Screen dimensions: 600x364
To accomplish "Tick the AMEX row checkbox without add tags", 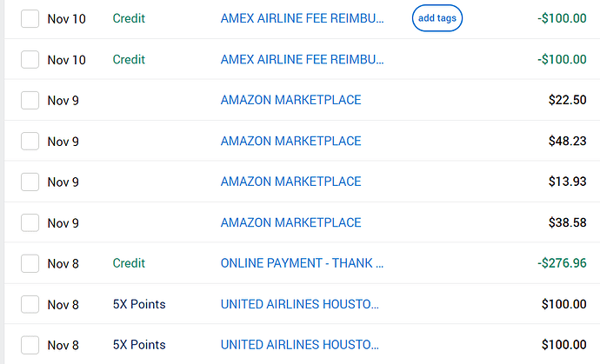I will 30,59.
